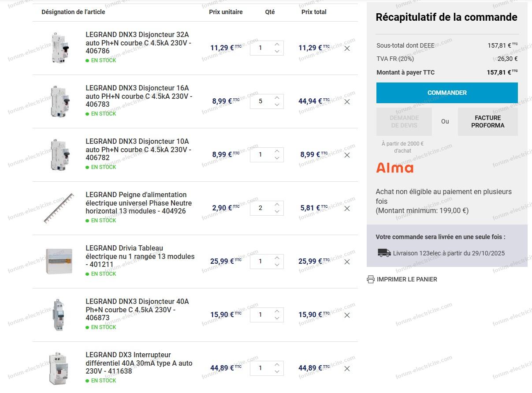Click the printer icon for the cart
Viewport: 532px width, 393px height.
click(x=371, y=279)
